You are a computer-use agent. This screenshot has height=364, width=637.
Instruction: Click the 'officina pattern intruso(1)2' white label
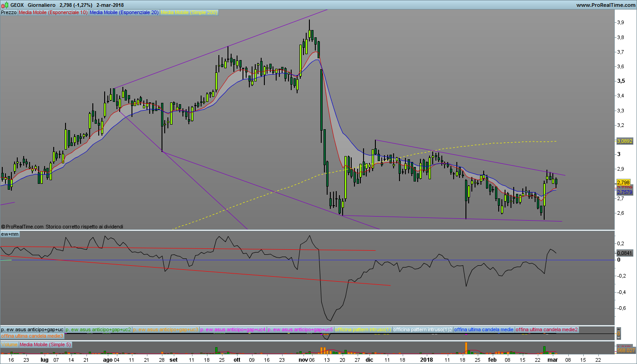[423, 329]
